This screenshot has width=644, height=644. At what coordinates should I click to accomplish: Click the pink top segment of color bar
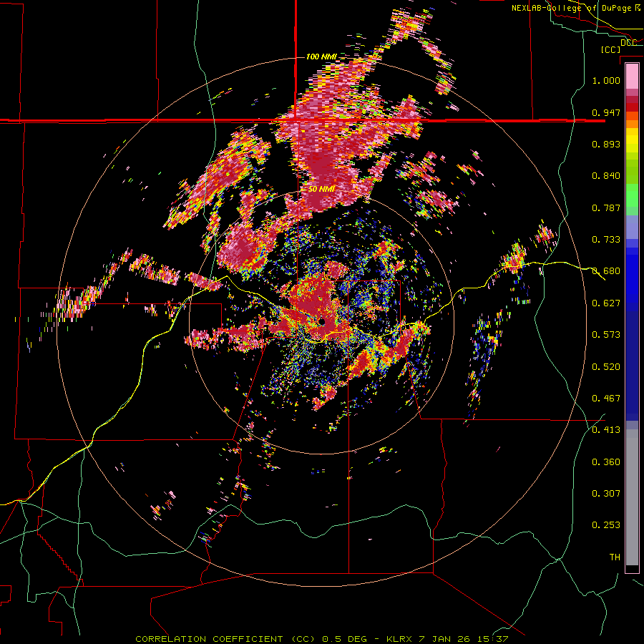[632, 76]
